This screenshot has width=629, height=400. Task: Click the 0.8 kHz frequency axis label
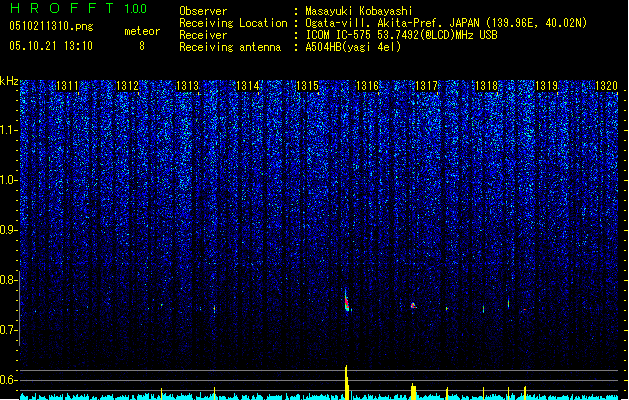pyautogui.click(x=9, y=280)
